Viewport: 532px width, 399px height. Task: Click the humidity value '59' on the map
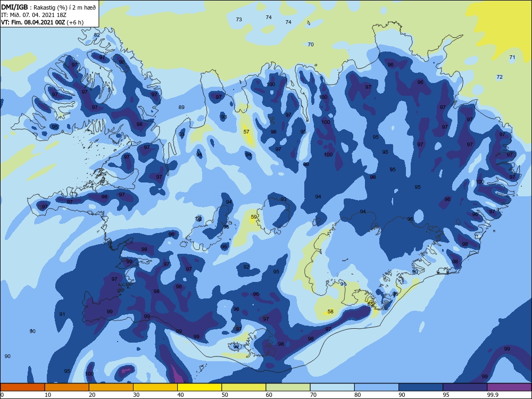coord(254,217)
